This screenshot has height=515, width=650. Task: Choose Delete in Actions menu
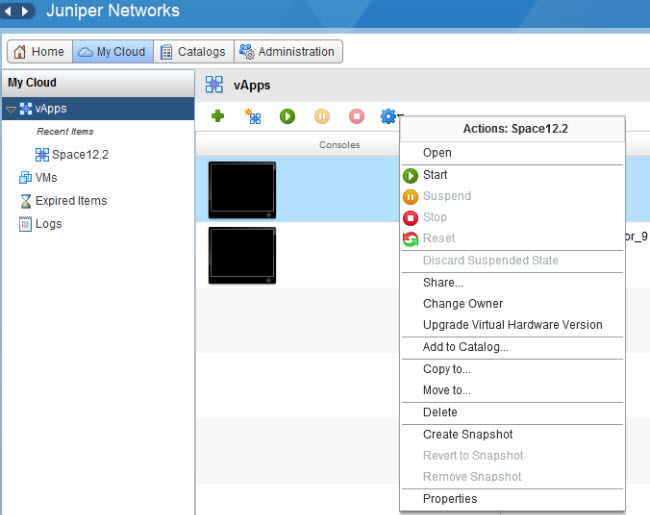click(512, 413)
